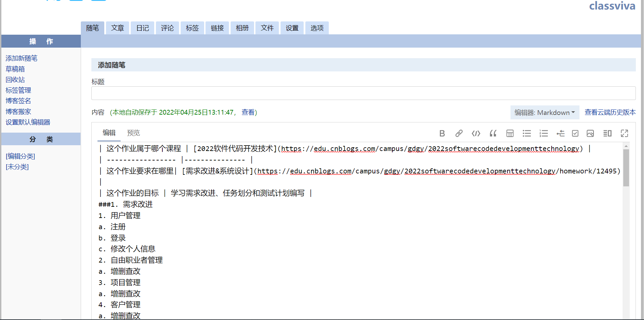
Task: Click the text [2022软件代码开发技术] in editor
Action: pyautogui.click(x=235, y=149)
